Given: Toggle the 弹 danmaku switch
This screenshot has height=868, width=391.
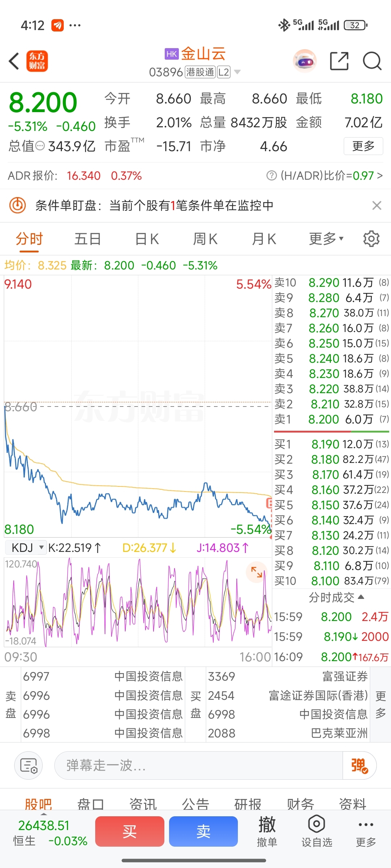Looking at the screenshot, I should (x=360, y=765).
